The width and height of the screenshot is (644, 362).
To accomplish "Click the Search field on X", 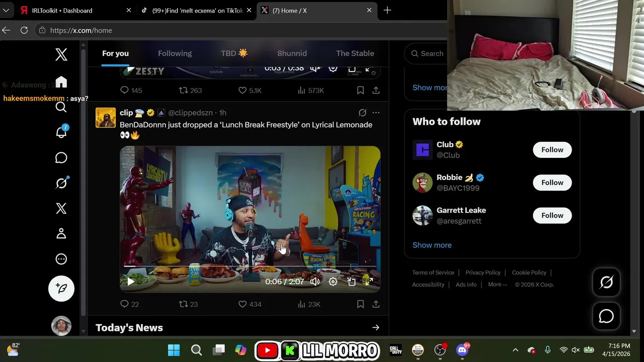I will pyautogui.click(x=426, y=53).
